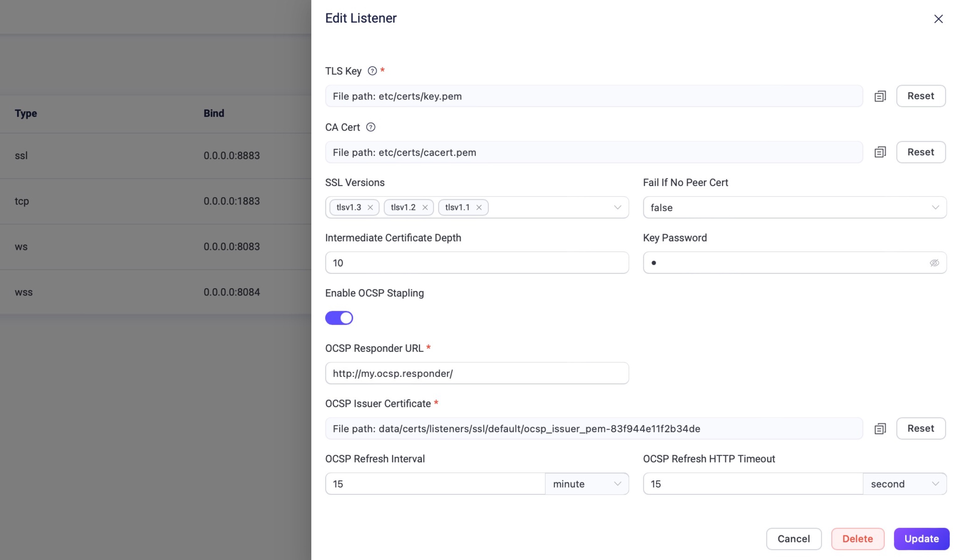Click the file icon beside the OCSP Issuer Certificate field

tap(880, 429)
